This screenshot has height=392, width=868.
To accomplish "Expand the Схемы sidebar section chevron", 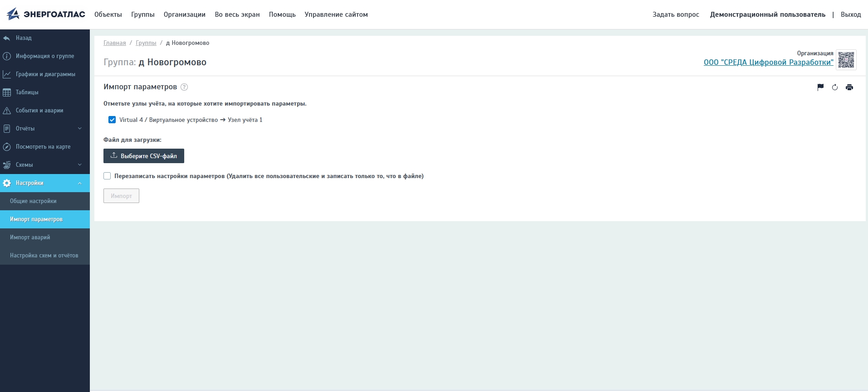I will coord(80,165).
